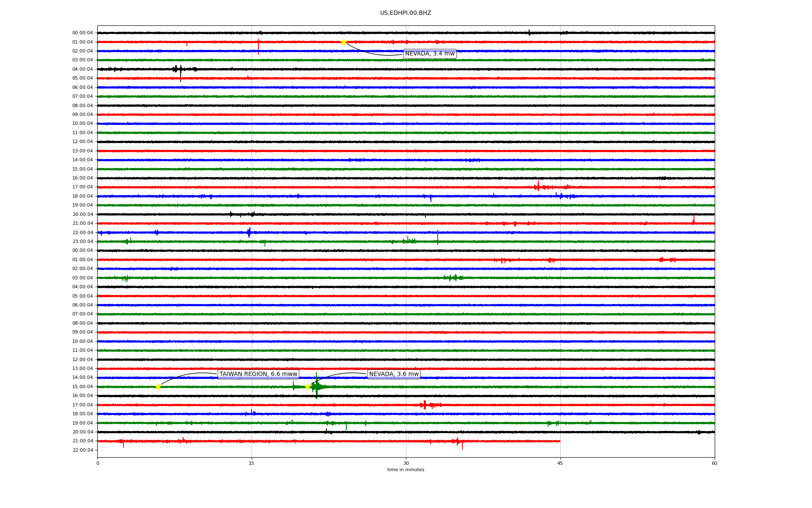
Task: Click the 'time in minutes' axis label
Action: [406, 470]
